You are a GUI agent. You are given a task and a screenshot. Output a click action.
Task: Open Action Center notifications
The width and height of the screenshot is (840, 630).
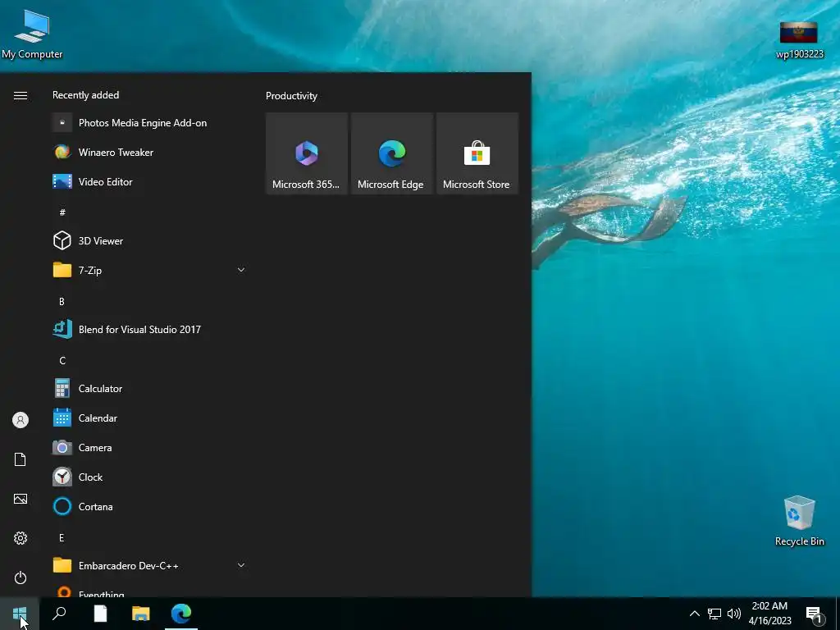click(814, 614)
